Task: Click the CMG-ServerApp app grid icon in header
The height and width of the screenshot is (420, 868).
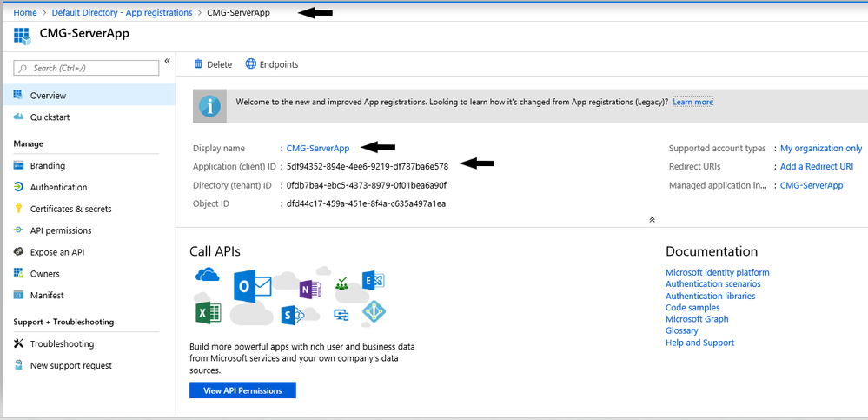Action: pyautogui.click(x=23, y=36)
